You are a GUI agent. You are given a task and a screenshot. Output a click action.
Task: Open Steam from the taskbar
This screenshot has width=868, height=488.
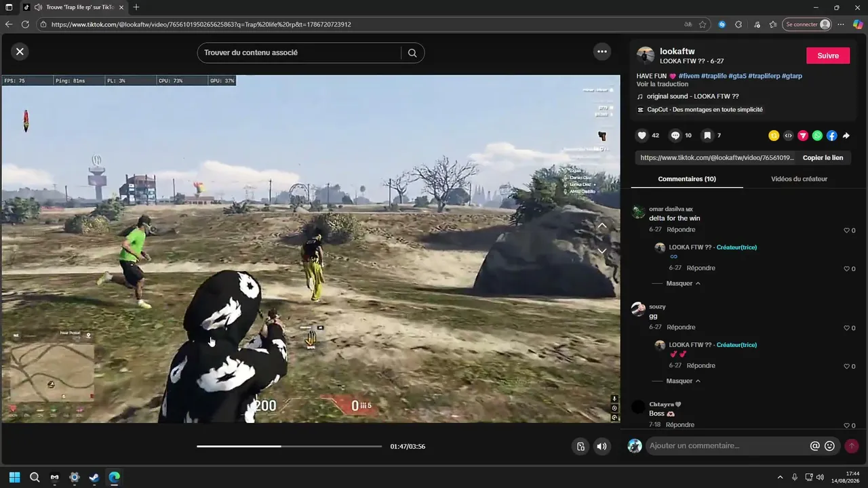[x=94, y=477]
